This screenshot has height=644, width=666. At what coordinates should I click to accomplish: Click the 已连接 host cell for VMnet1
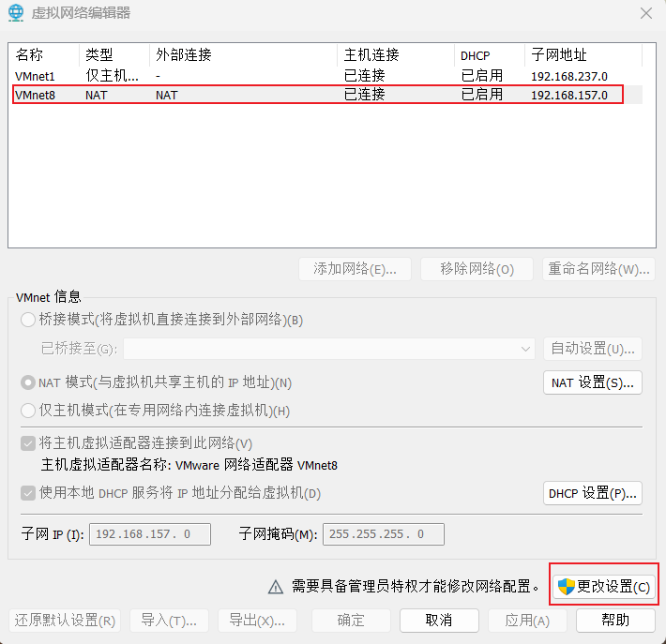point(365,76)
